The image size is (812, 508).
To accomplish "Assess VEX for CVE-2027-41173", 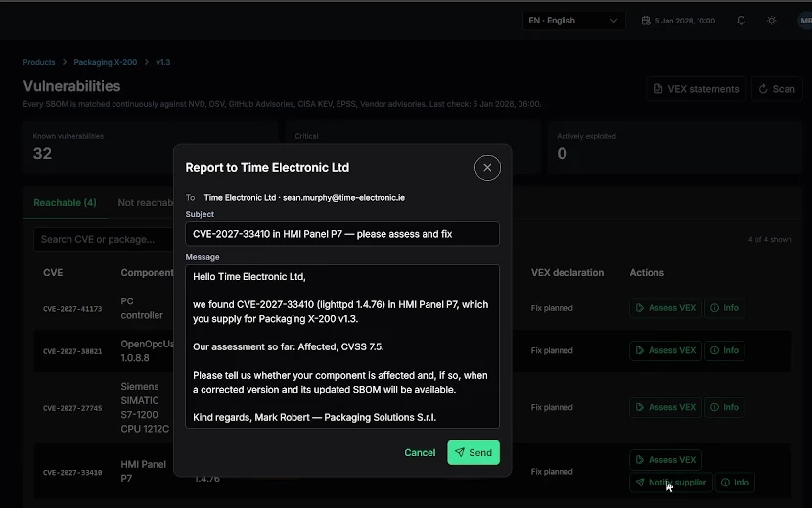I will tap(665, 308).
